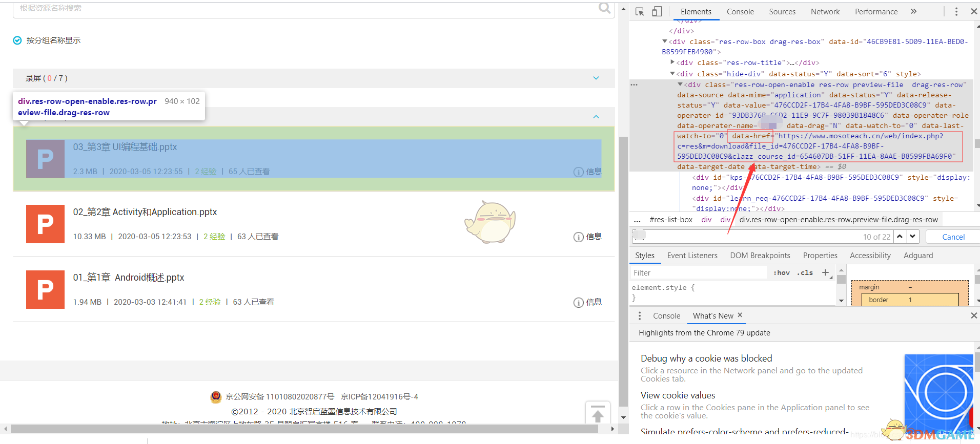Open Event Listeners pane
The width and height of the screenshot is (980, 444).
pos(692,256)
